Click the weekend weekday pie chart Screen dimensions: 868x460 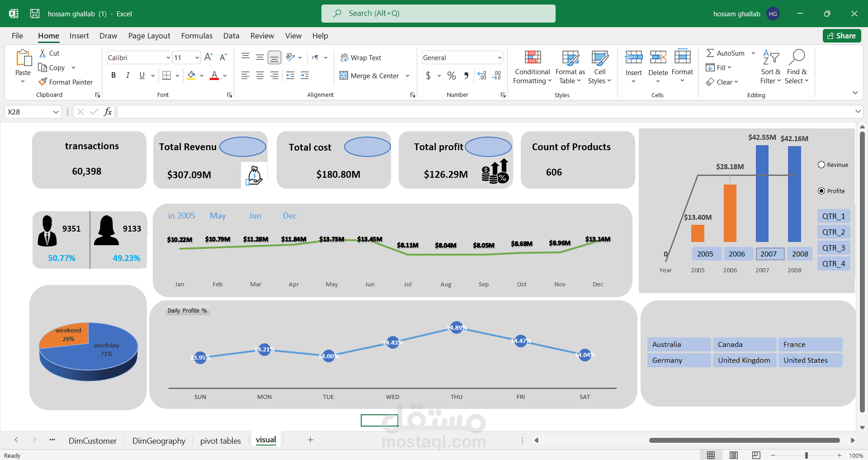[88, 351]
